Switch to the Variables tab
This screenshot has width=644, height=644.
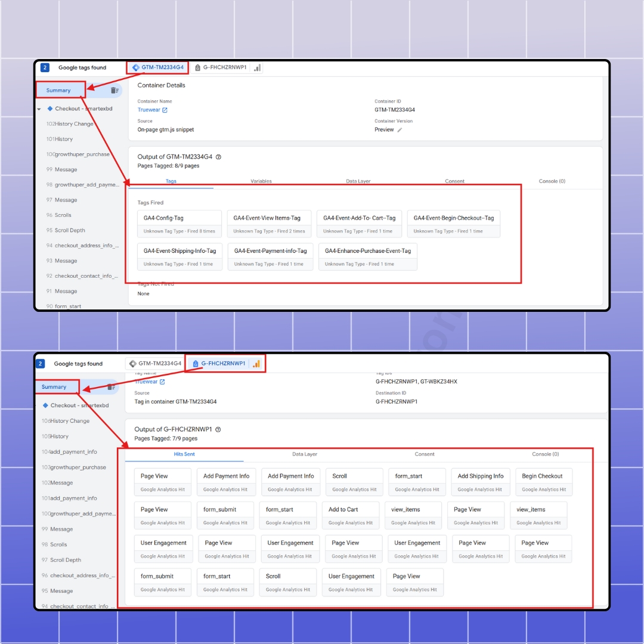(261, 181)
